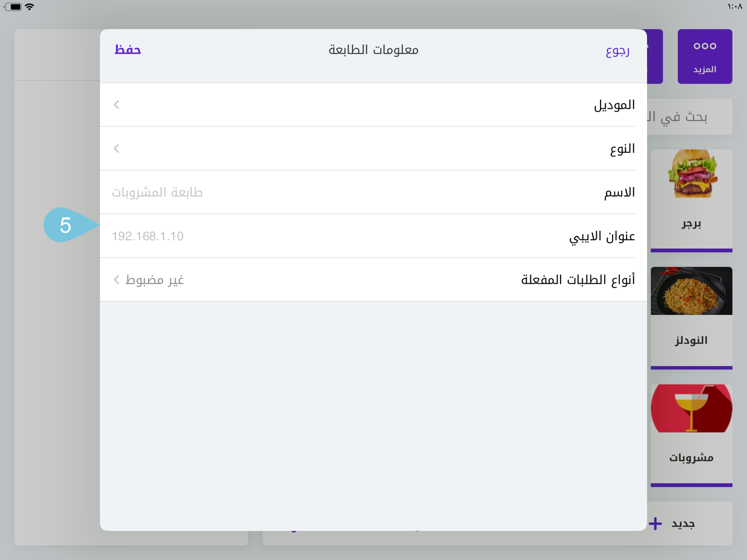747x560 pixels.
Task: Open the مشروبات category tab
Action: (x=691, y=458)
